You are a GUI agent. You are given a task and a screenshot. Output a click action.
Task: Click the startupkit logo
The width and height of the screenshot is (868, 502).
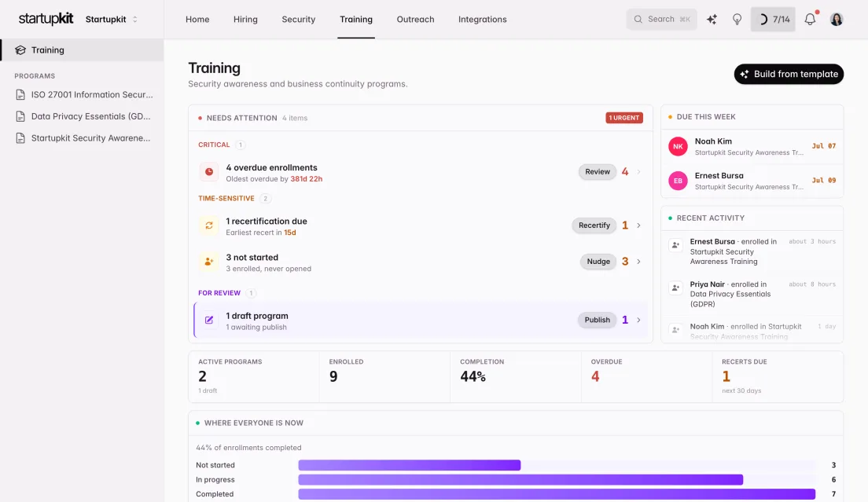pos(46,19)
